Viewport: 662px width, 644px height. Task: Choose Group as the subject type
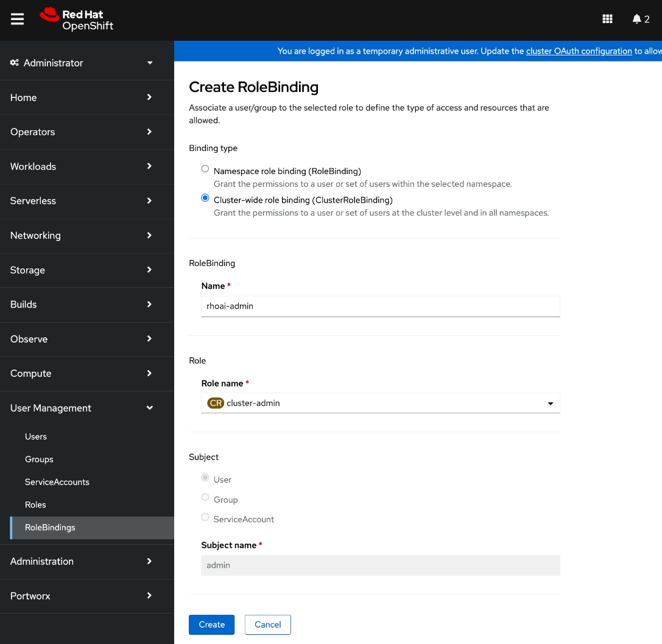[x=205, y=497]
